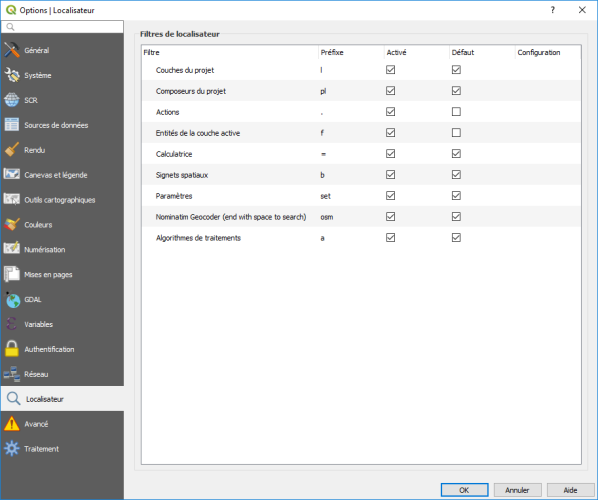This screenshot has height=500, width=598.
Task: Click the Annuler button
Action: (518, 490)
